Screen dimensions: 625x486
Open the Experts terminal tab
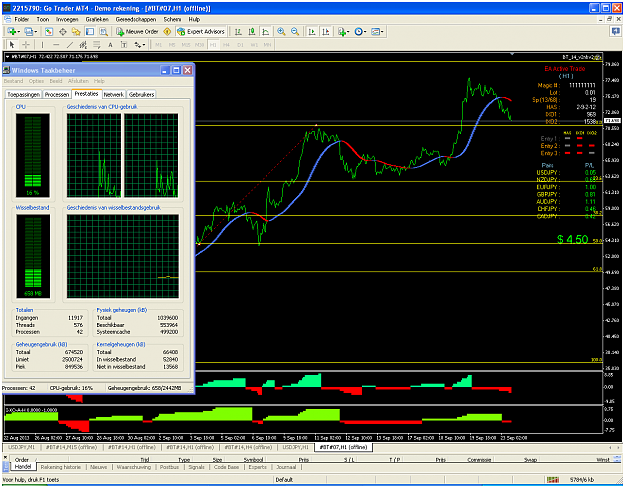pos(257,467)
